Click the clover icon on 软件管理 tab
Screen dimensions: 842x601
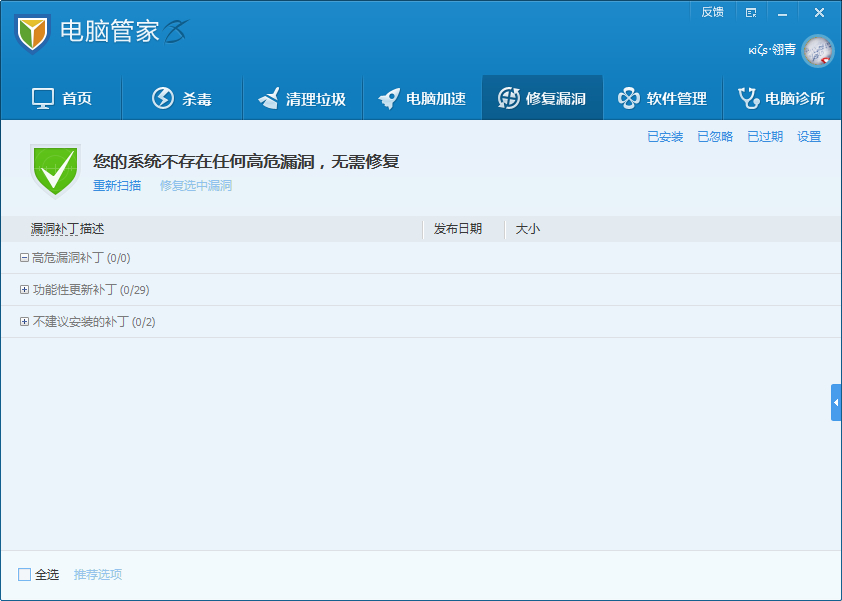tap(628, 98)
